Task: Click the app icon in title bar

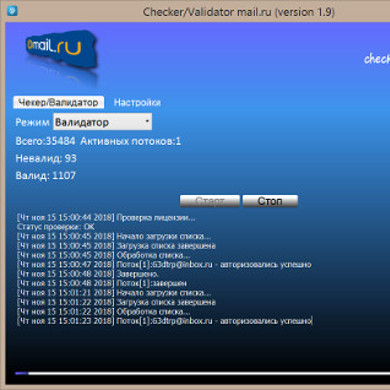Action: point(12,11)
